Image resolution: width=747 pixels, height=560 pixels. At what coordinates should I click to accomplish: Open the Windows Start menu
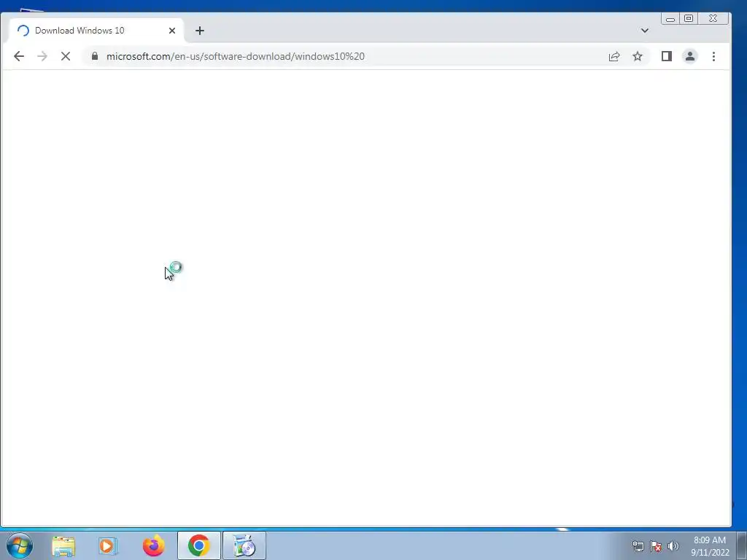click(20, 545)
